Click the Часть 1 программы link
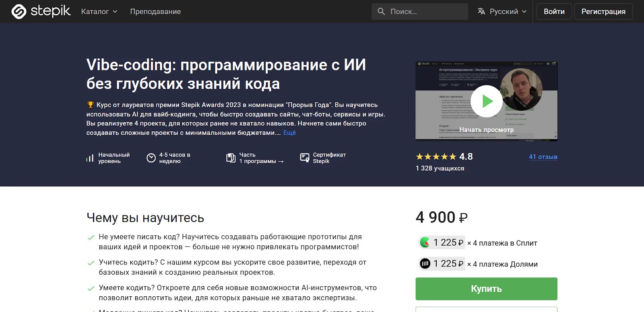Screen dimensions: 644x312 pyautogui.click(x=261, y=158)
